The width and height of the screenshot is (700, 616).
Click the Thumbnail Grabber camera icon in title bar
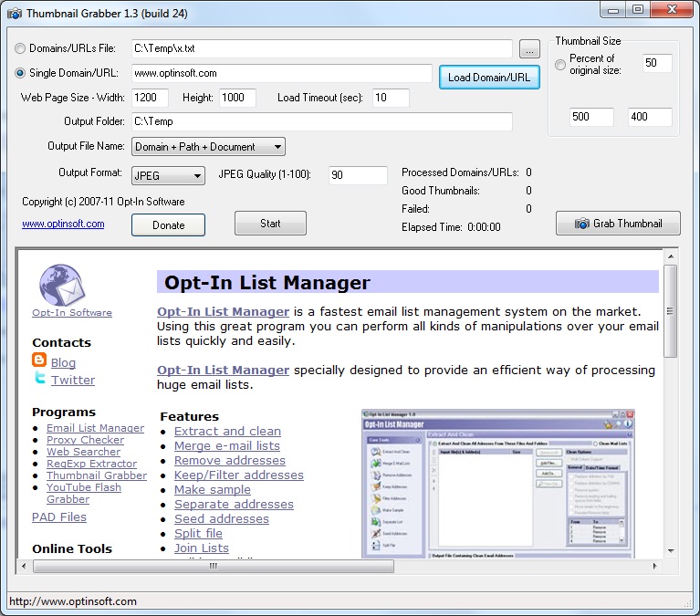coord(14,14)
